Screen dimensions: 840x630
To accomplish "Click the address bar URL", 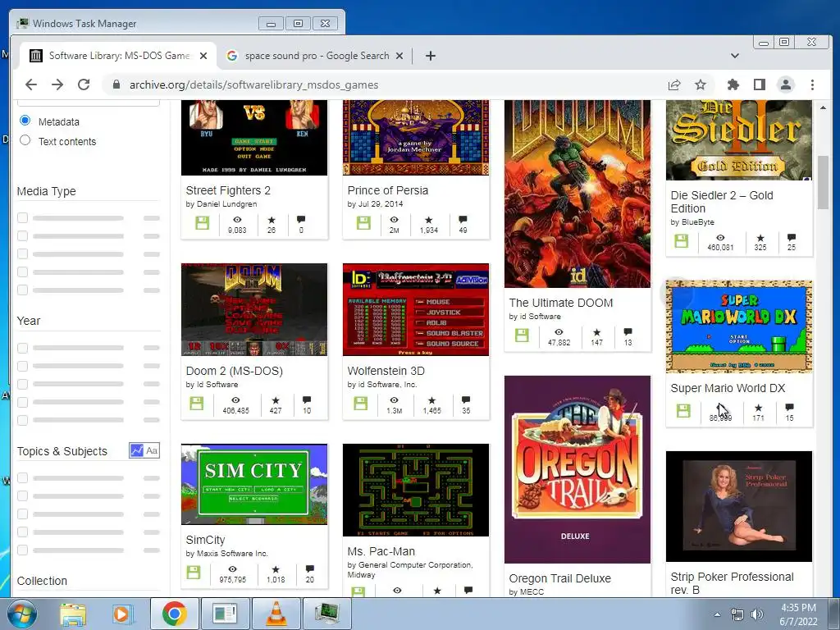I will (254, 84).
